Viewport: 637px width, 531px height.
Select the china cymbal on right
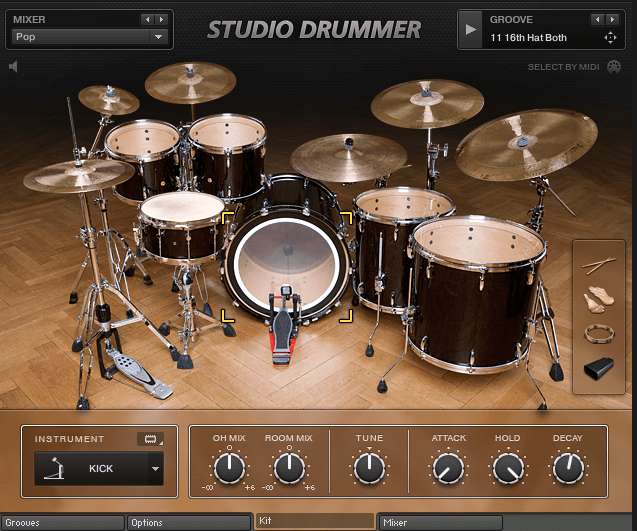point(526,145)
